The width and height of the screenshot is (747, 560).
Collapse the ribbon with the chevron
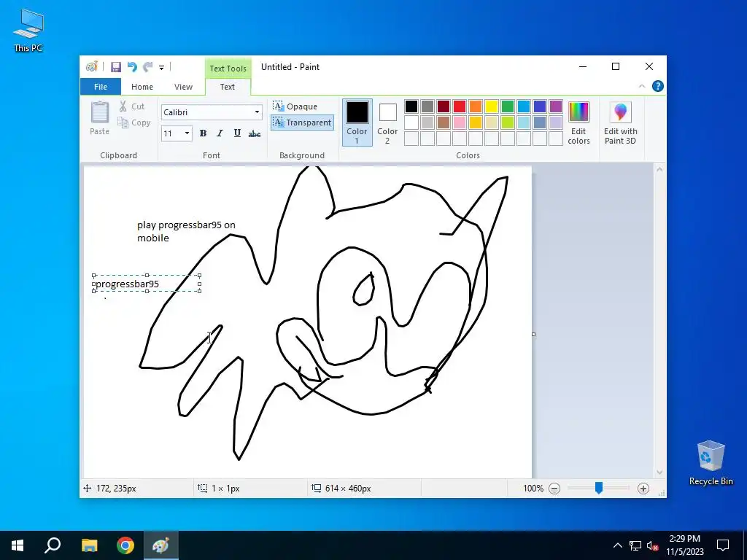coord(642,86)
